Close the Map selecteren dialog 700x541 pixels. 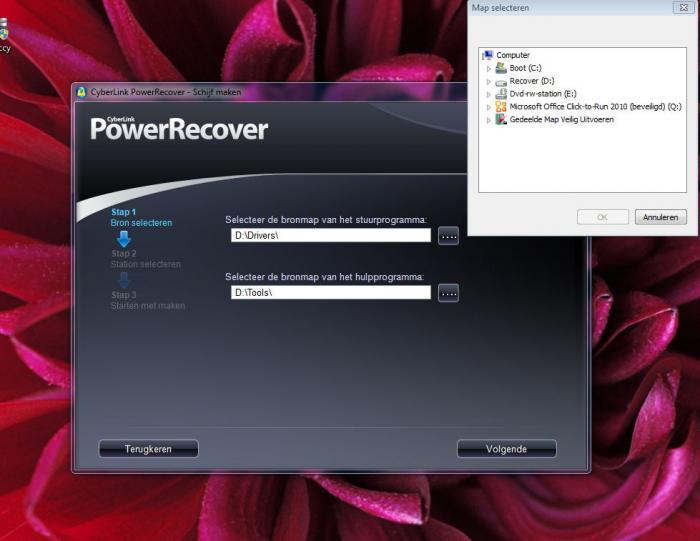[683, 8]
